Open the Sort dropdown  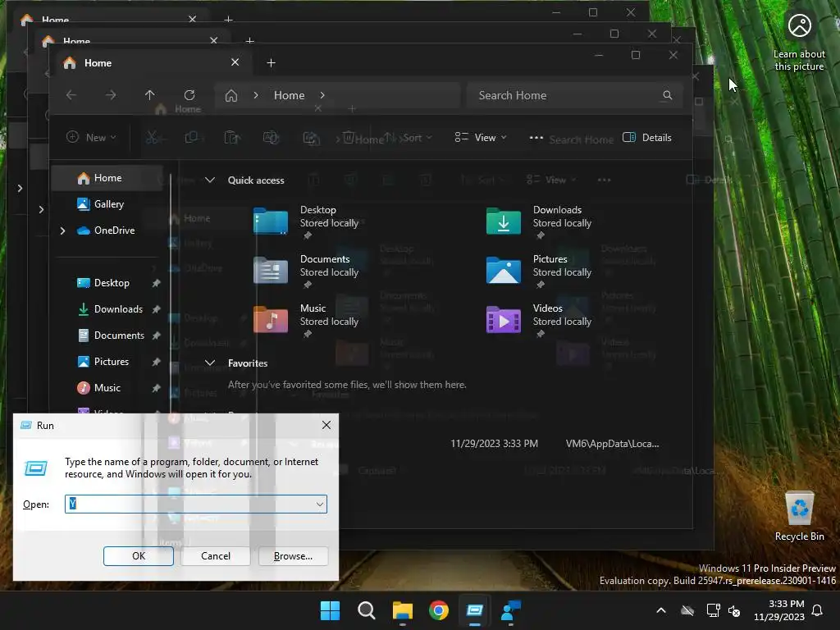(x=409, y=138)
